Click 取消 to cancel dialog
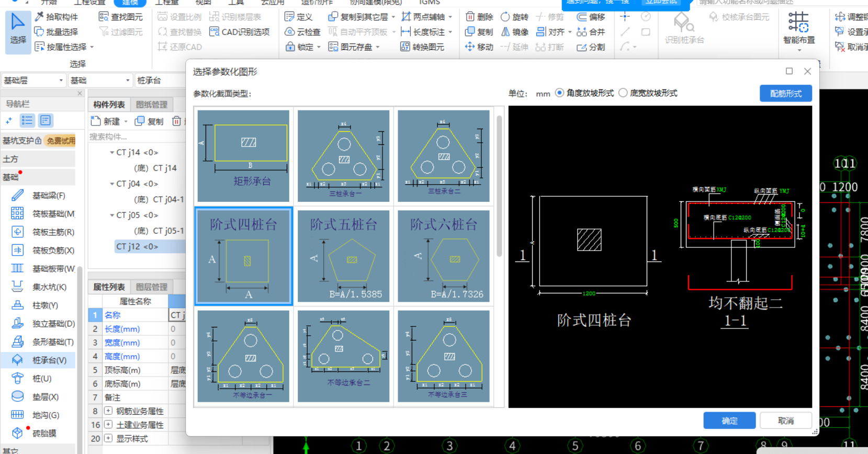 [786, 421]
